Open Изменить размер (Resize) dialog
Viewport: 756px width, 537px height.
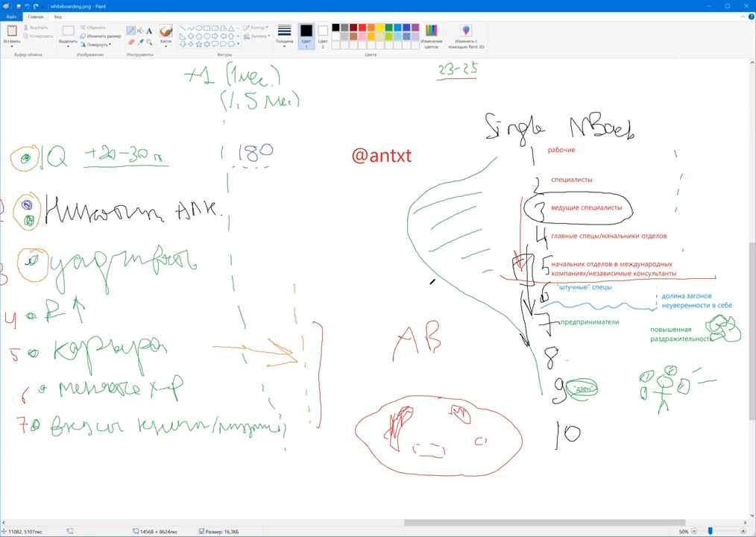(101, 37)
